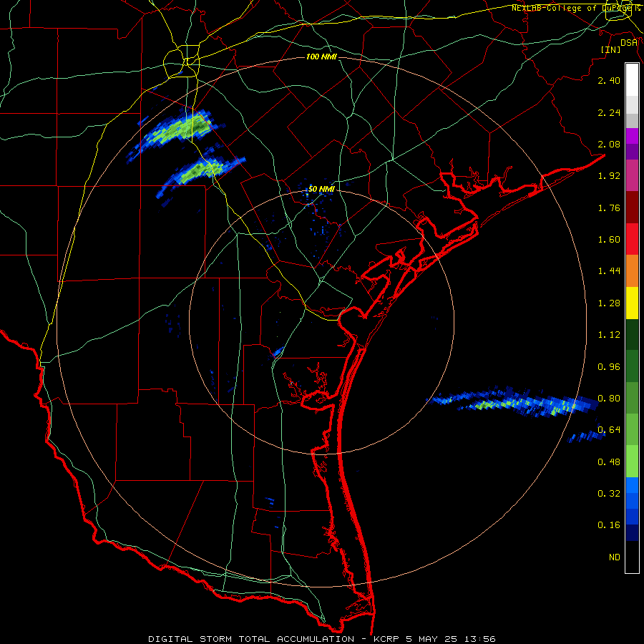Viewport: 644px width, 644px height.
Task: Select the 1.12 legend value
Action: pyautogui.click(x=609, y=335)
